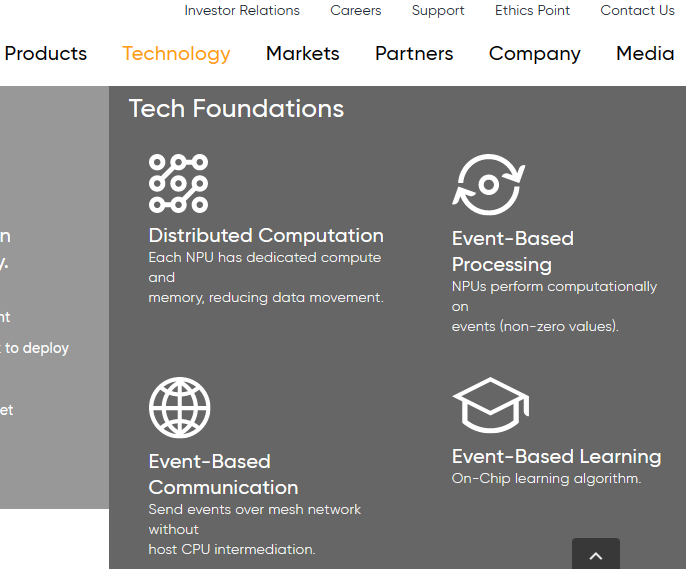
Task: Open the Technology menu
Action: point(176,54)
